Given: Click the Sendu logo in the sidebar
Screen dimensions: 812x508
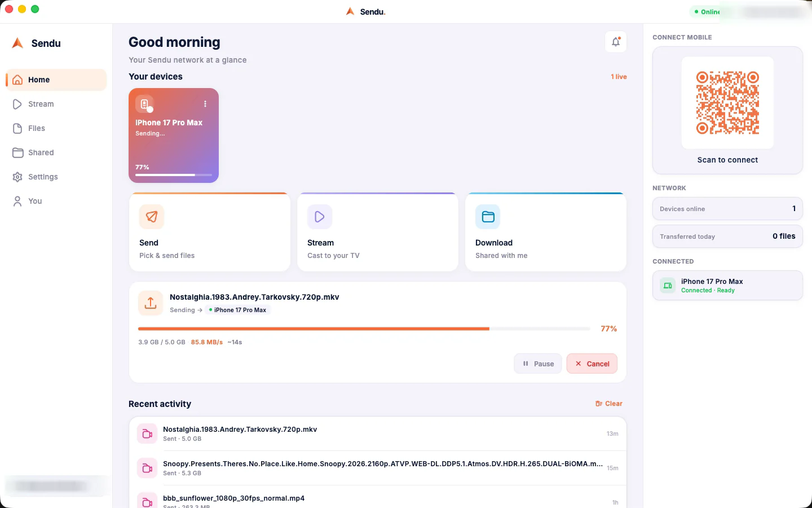Looking at the screenshot, I should pyautogui.click(x=17, y=43).
